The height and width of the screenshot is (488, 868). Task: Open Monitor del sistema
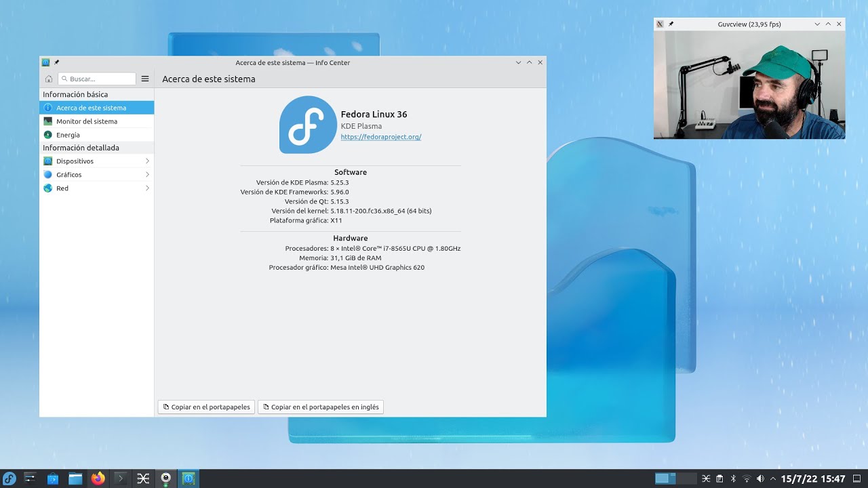pos(97,121)
